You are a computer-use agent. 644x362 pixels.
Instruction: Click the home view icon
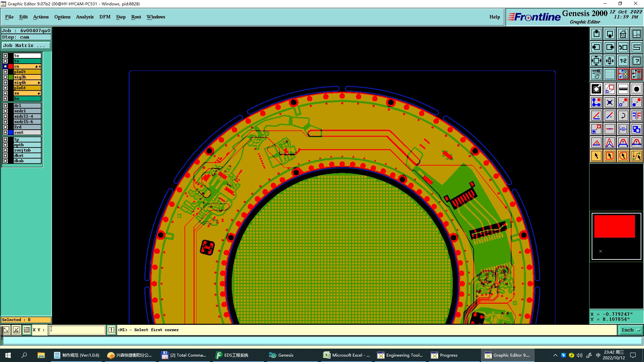point(623,34)
